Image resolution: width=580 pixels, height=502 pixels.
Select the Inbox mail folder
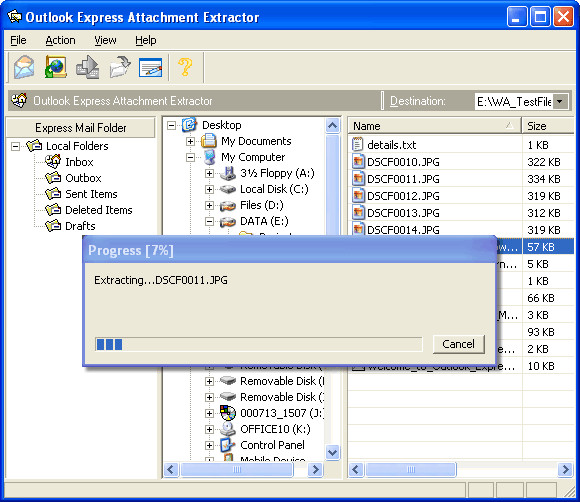[x=79, y=162]
